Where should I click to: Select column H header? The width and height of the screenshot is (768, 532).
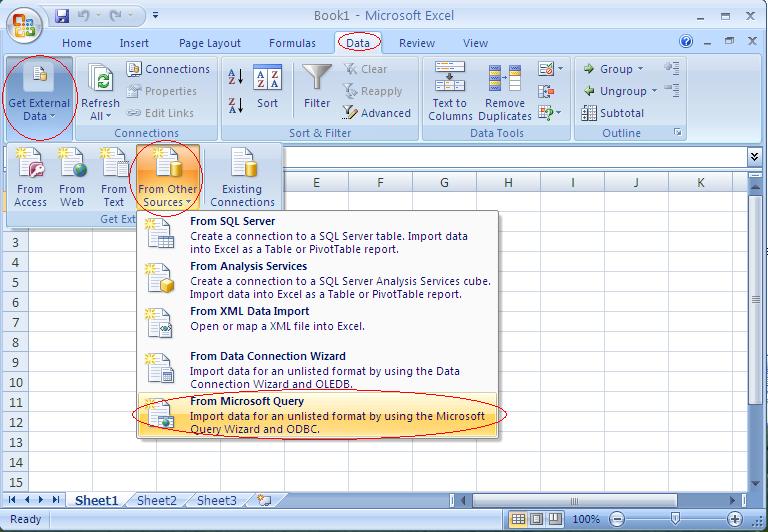click(508, 183)
